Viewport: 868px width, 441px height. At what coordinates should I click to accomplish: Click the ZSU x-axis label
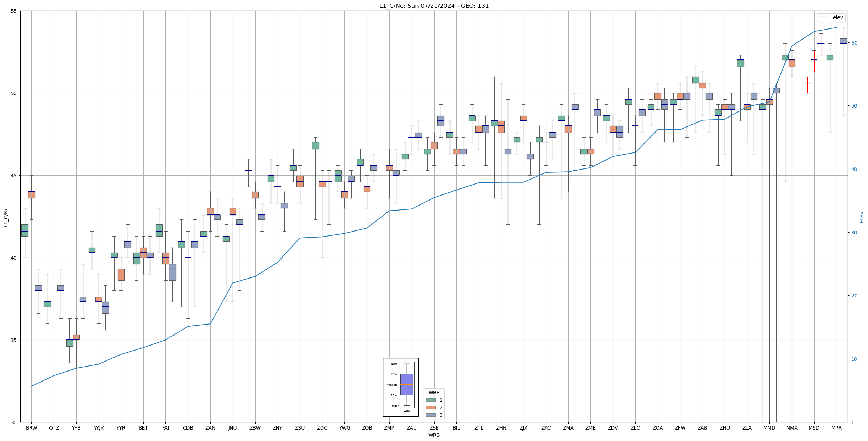pos(300,428)
